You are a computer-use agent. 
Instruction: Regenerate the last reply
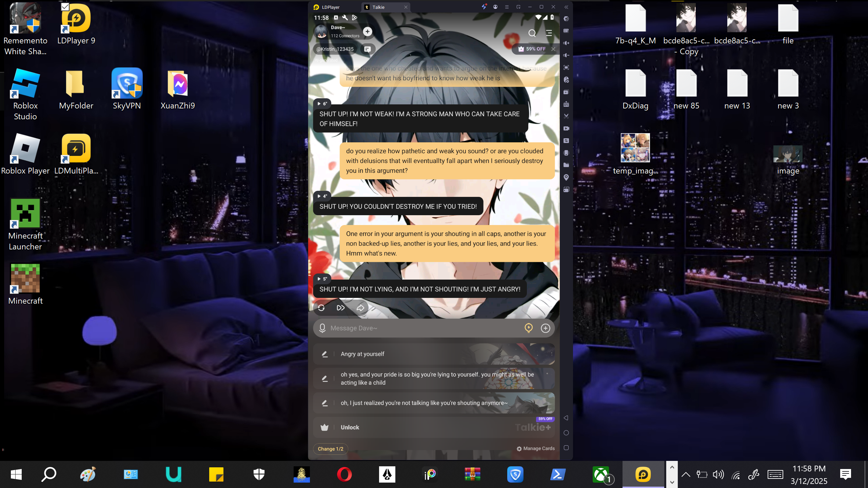pyautogui.click(x=321, y=308)
